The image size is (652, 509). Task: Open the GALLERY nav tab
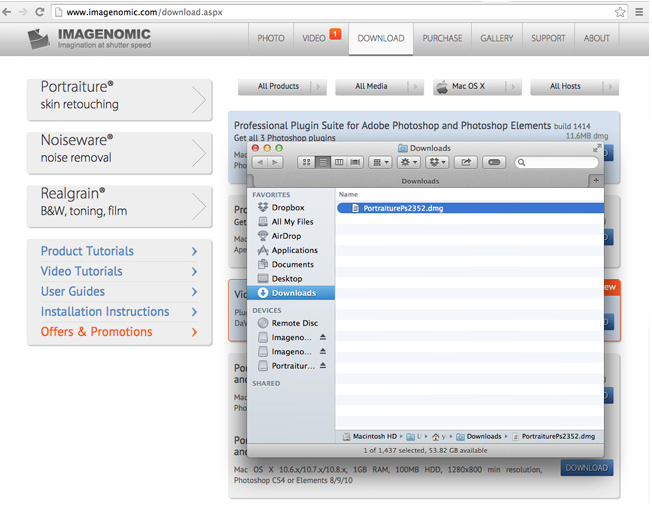click(x=497, y=38)
